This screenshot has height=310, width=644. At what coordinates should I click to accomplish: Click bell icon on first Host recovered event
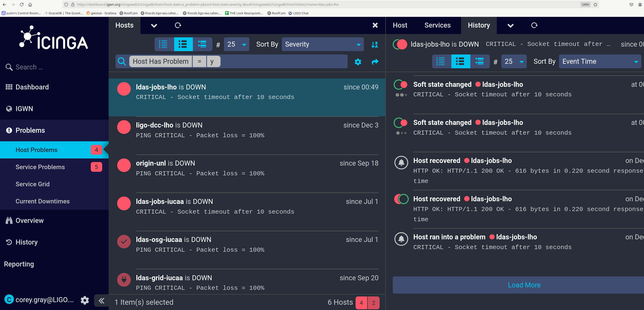click(x=401, y=162)
